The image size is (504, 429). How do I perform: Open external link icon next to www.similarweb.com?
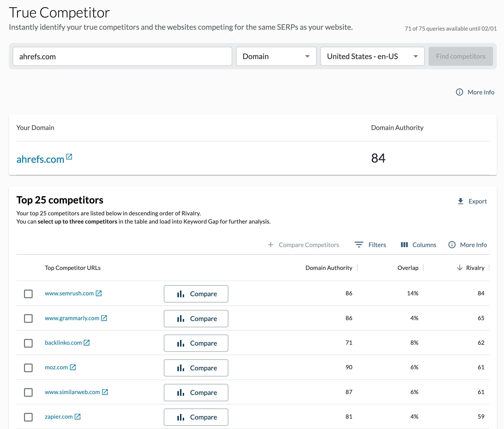point(105,392)
